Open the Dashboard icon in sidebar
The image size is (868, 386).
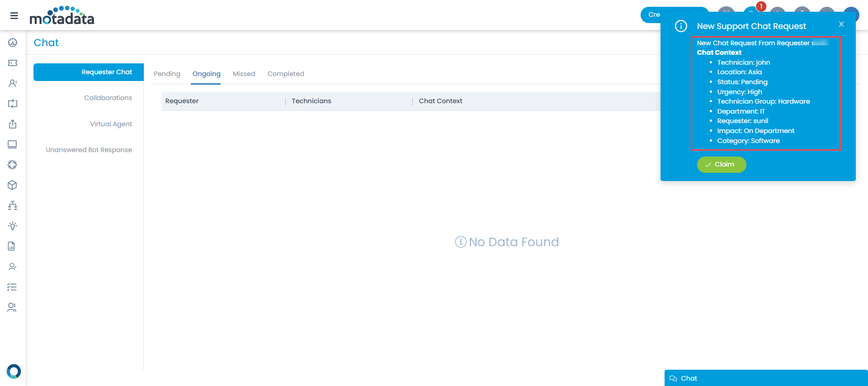(13, 43)
